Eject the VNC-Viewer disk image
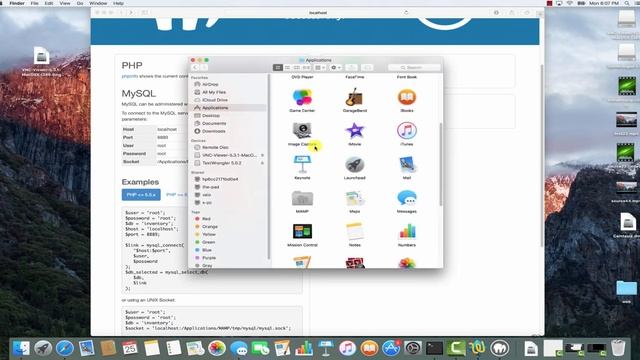The width and height of the screenshot is (640, 360). (262, 155)
